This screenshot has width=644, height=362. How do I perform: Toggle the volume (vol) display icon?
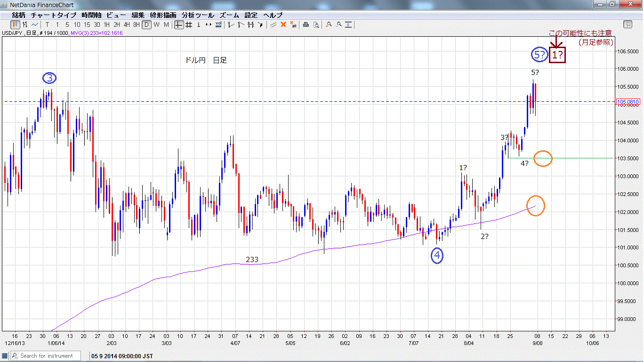click(x=218, y=25)
